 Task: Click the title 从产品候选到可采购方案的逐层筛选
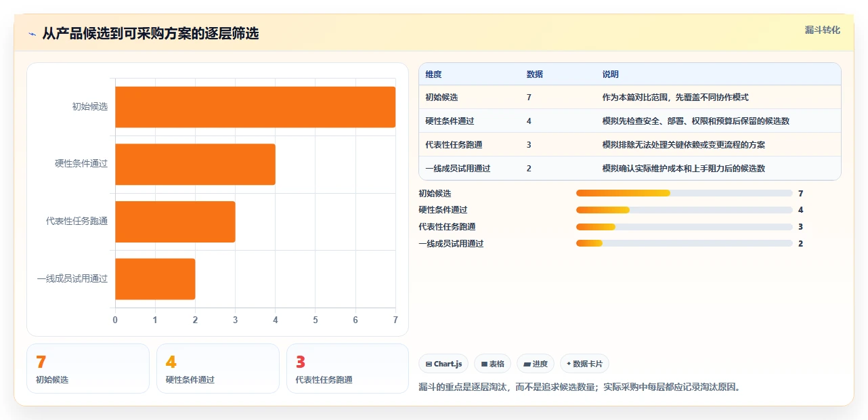(150, 33)
